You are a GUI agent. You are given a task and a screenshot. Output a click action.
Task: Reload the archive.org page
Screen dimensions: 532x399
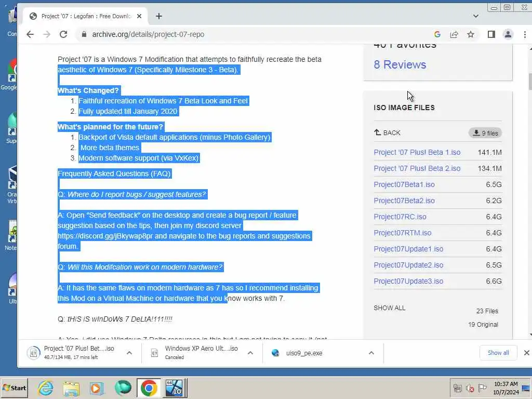click(x=63, y=34)
